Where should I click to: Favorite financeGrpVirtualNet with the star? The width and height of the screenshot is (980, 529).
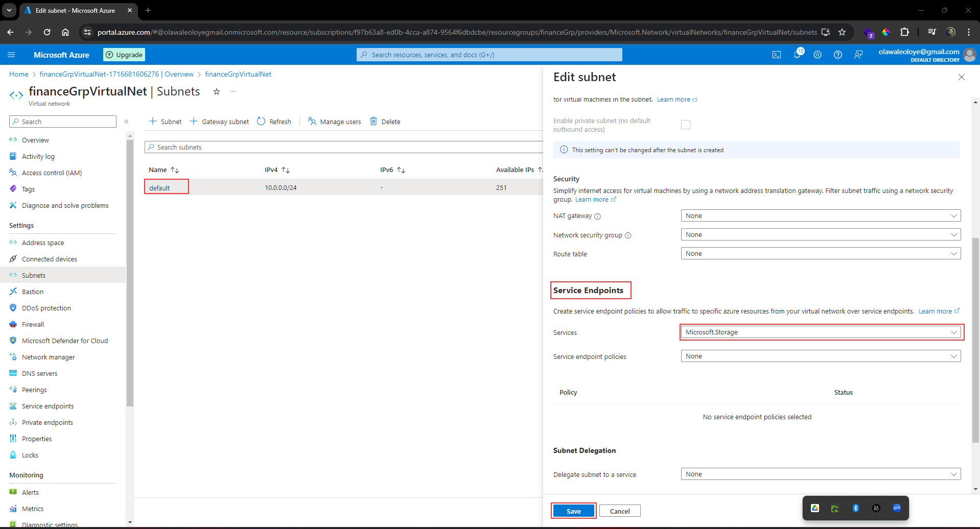(x=217, y=92)
